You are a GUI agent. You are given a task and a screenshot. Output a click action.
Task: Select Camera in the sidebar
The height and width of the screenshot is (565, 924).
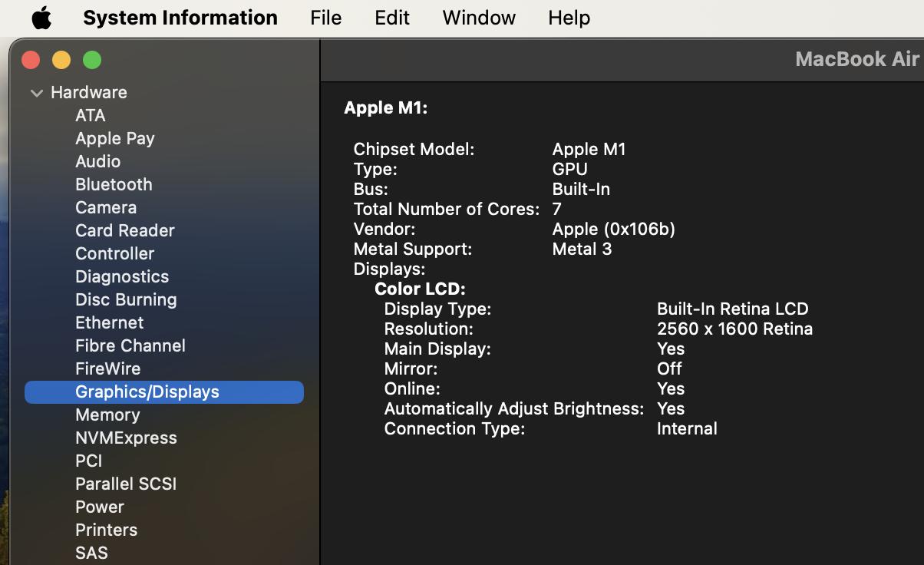tap(106, 207)
